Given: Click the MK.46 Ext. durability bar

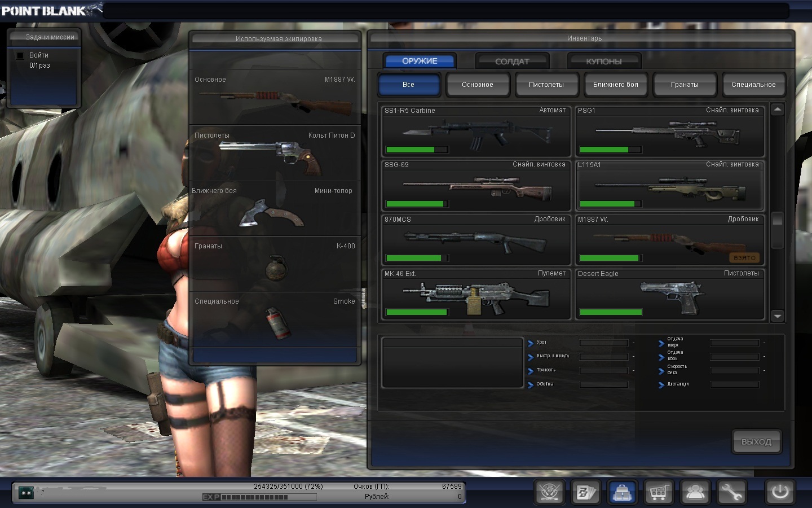Looking at the screenshot, I should point(417,312).
